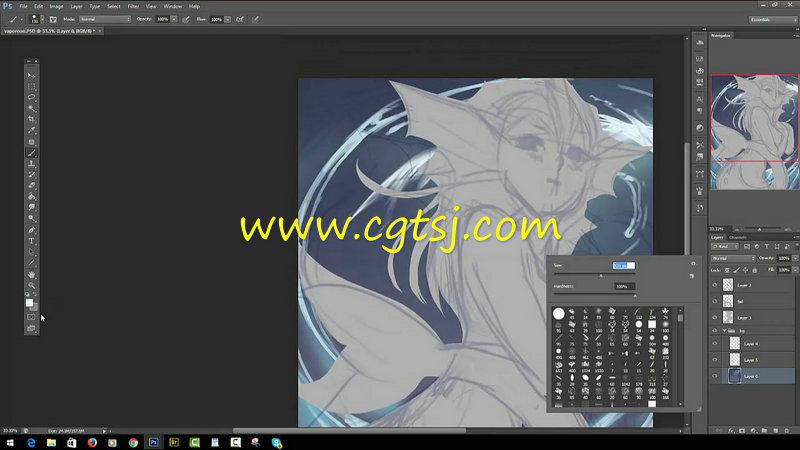Select the Crop tool
This screenshot has height=450, width=800.
point(31,119)
